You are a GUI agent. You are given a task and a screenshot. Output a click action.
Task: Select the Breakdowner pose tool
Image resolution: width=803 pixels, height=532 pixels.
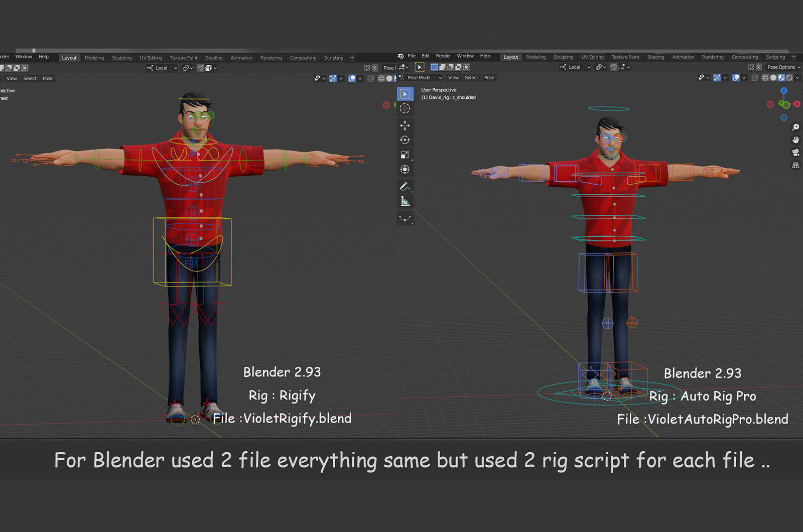point(405,218)
